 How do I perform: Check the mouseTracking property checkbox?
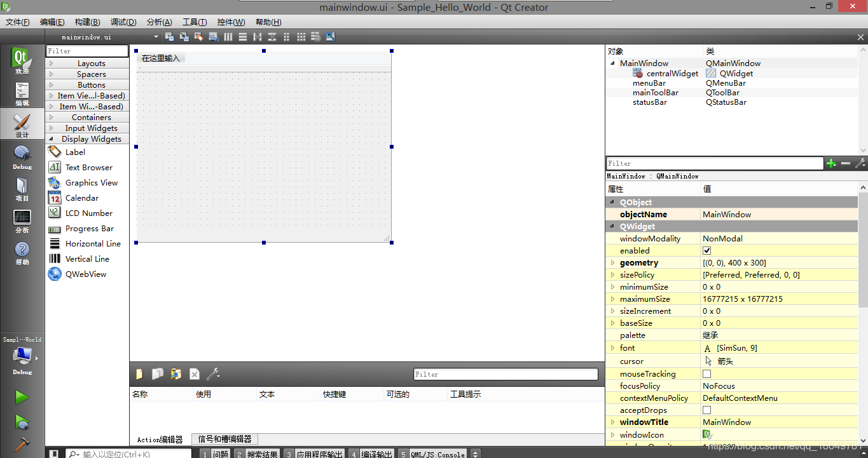pyautogui.click(x=706, y=374)
